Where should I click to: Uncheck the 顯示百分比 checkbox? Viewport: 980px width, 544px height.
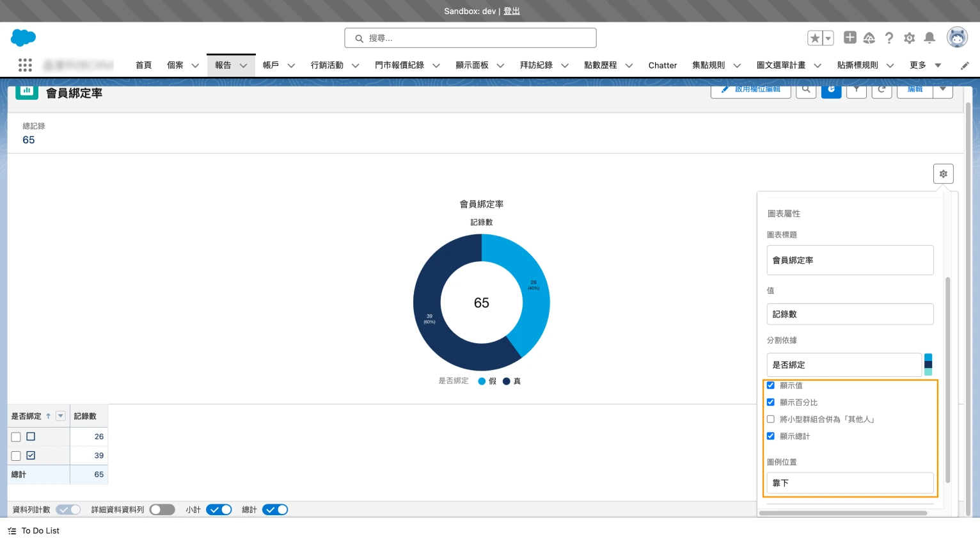pyautogui.click(x=771, y=403)
